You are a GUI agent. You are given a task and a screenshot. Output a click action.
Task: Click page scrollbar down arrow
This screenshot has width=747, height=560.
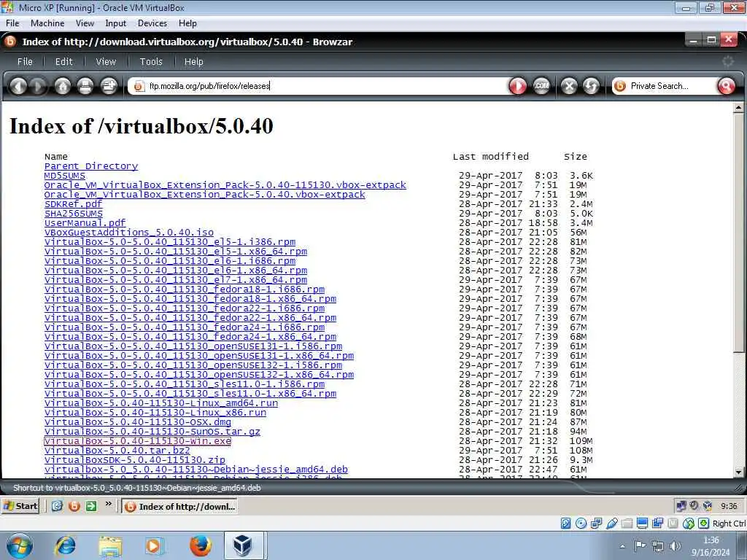click(x=738, y=472)
